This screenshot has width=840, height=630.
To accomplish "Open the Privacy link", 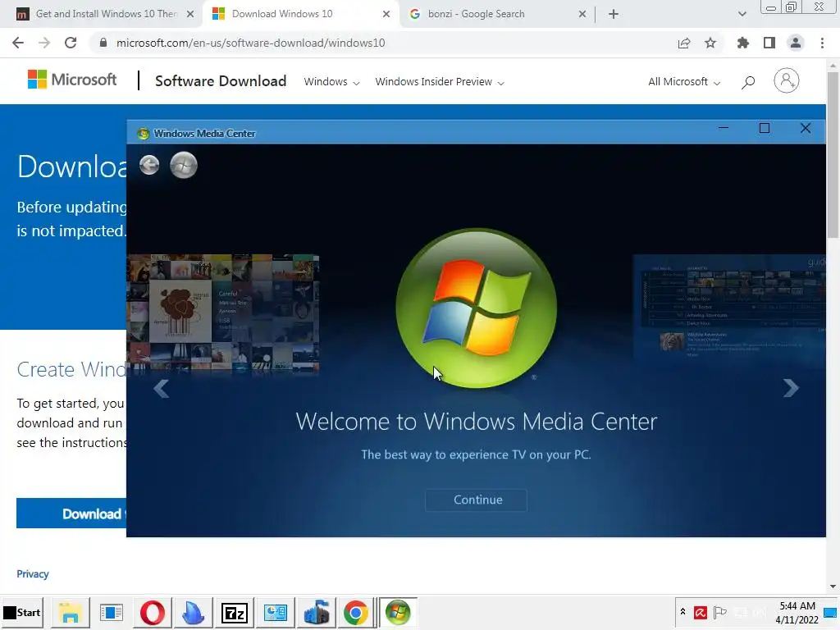I will coord(33,573).
